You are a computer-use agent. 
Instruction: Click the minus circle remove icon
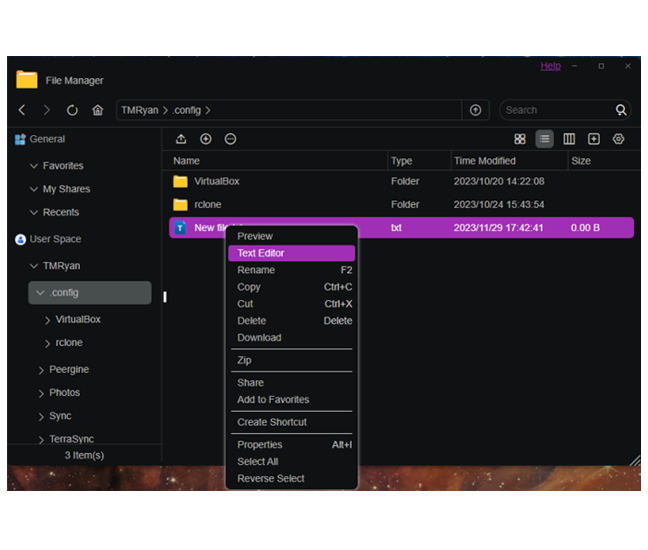tap(230, 139)
